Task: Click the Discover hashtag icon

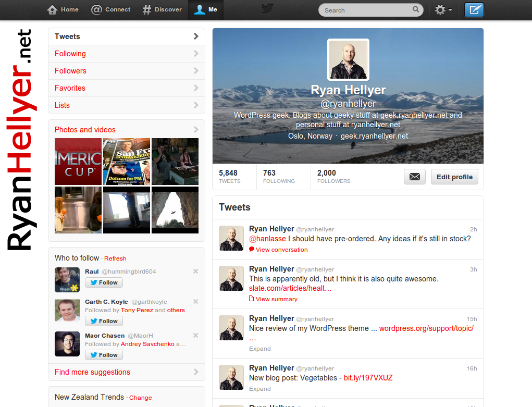Action: click(x=146, y=9)
